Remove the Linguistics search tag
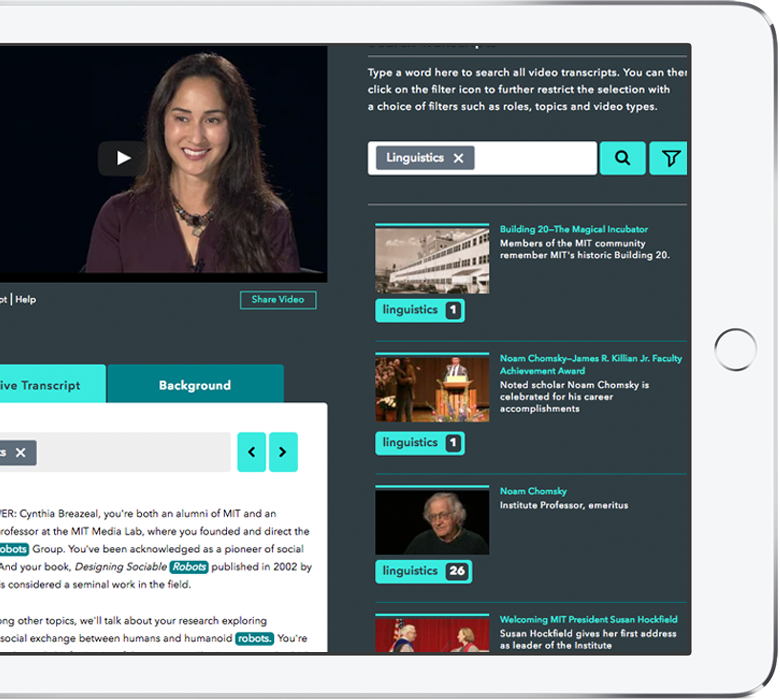Screen dimensions: 780x700 [x=458, y=158]
